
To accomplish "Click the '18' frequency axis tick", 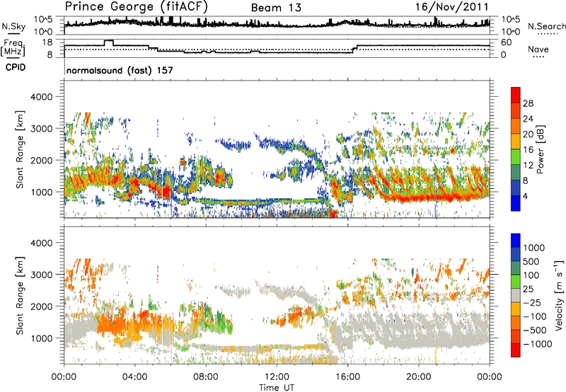I will click(x=47, y=42).
